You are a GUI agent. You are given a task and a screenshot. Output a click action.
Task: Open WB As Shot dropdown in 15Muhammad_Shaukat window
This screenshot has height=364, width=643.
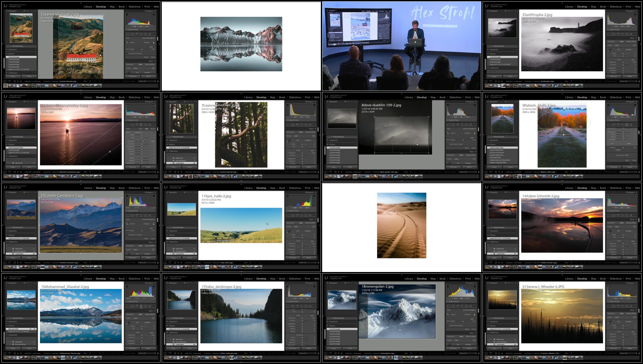click(147, 322)
